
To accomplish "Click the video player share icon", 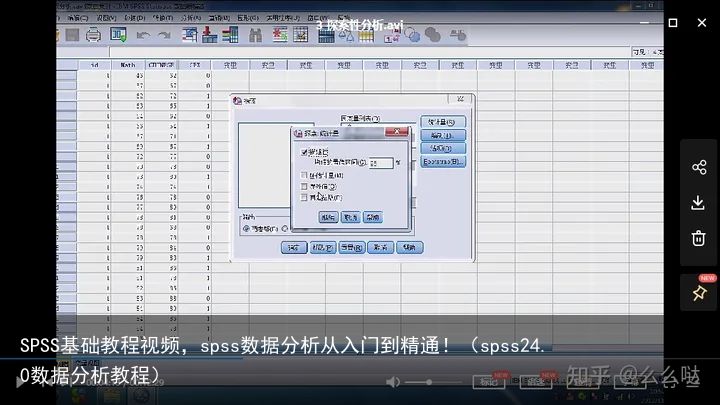I will (699, 167).
